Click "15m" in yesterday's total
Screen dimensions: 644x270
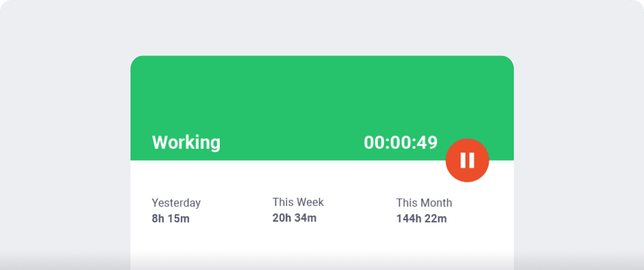click(x=179, y=219)
